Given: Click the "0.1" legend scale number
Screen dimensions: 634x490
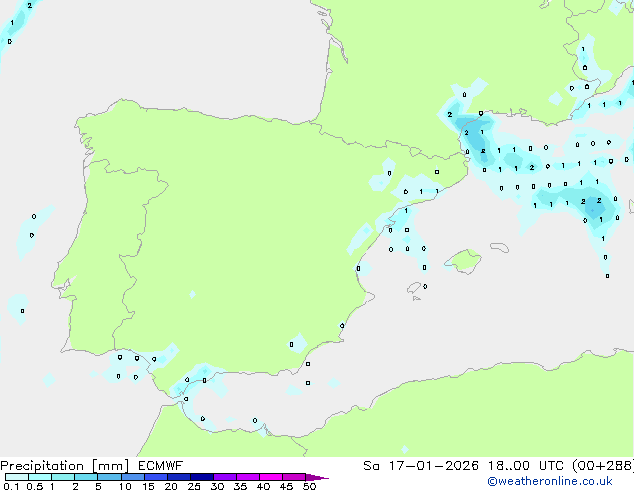Looking at the screenshot, I should click(x=11, y=486).
